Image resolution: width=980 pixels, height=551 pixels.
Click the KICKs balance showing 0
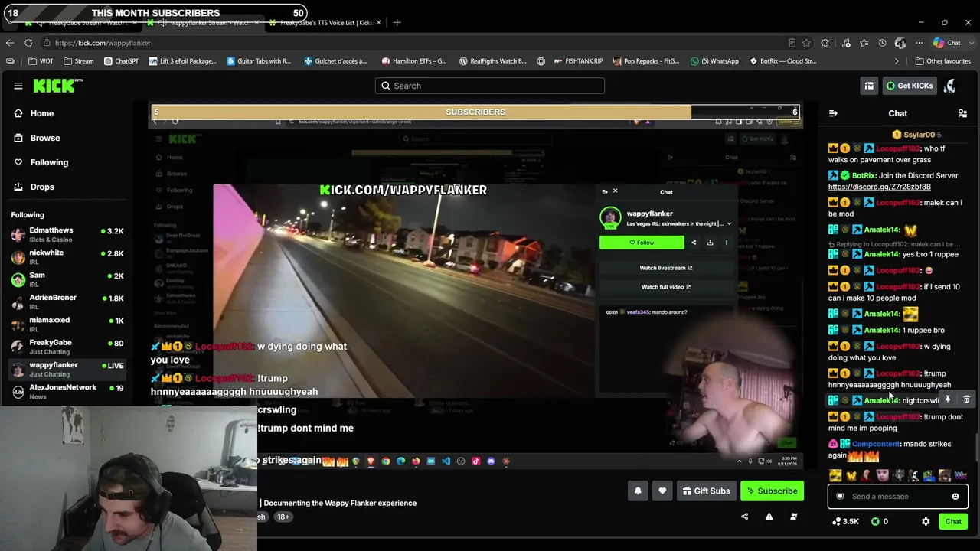(x=879, y=521)
